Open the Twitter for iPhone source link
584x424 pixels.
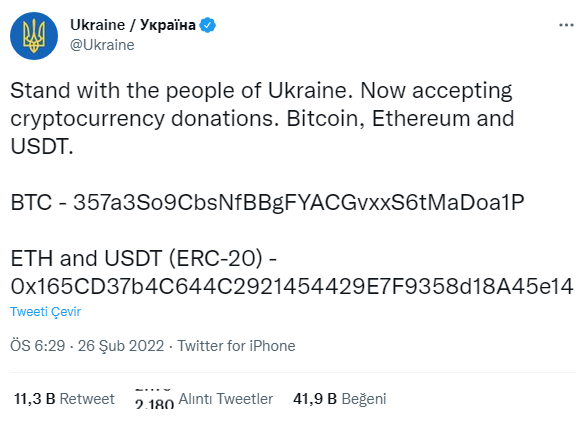pos(236,345)
